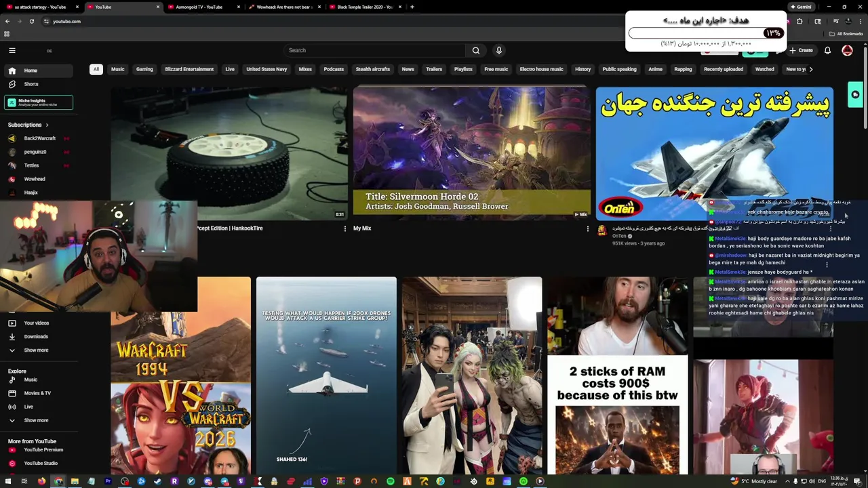This screenshot has height=488, width=868.
Task: Reload the page
Action: tap(31, 21)
